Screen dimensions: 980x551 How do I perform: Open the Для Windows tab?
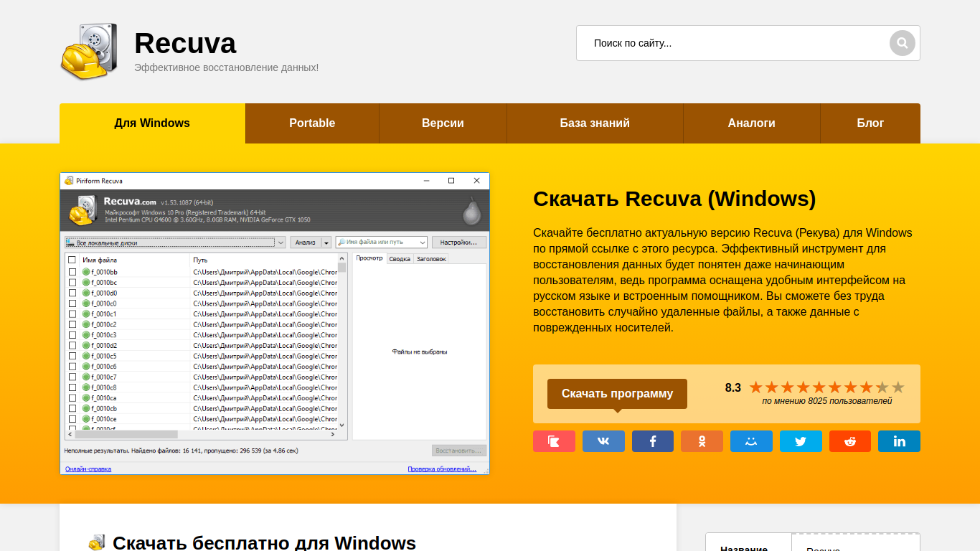pos(152,123)
